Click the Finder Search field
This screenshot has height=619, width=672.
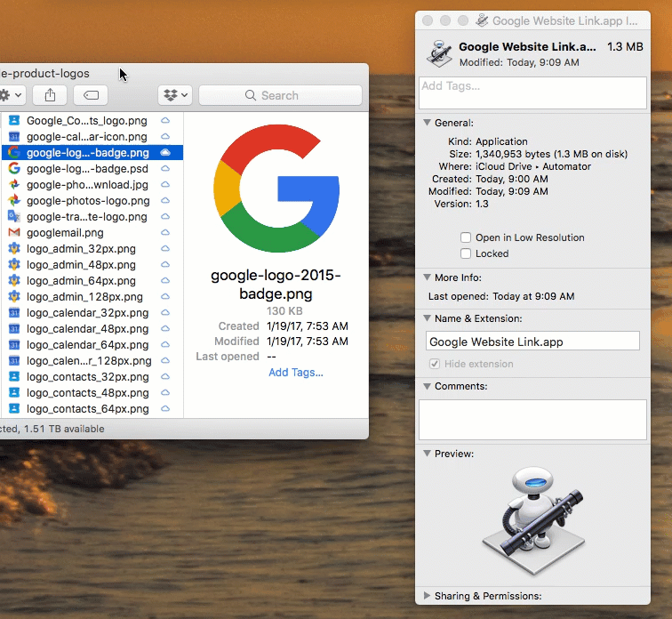[x=280, y=95]
